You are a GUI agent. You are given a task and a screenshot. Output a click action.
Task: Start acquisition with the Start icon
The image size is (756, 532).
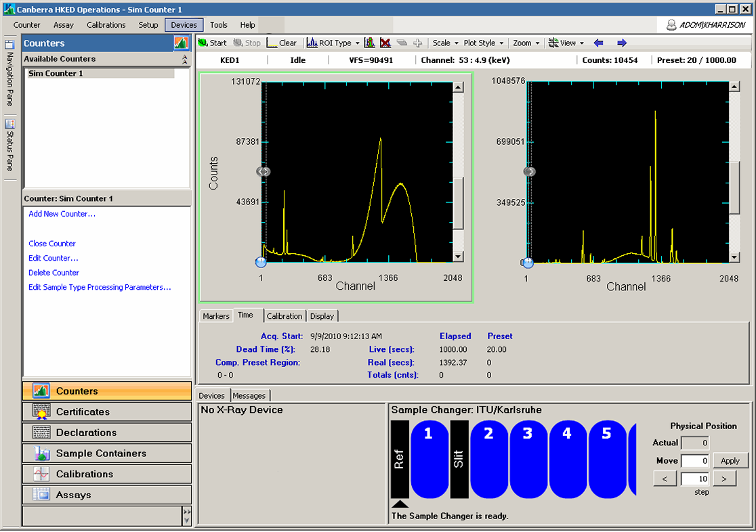pyautogui.click(x=203, y=43)
